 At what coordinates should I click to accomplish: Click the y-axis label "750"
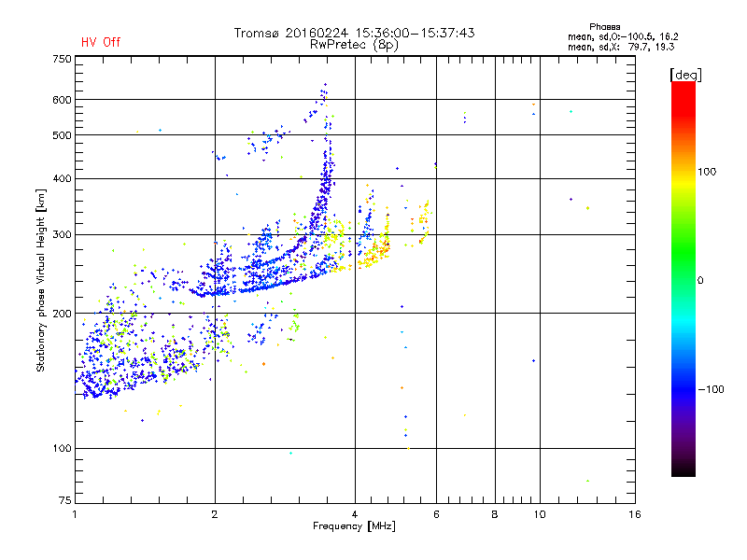[62, 59]
